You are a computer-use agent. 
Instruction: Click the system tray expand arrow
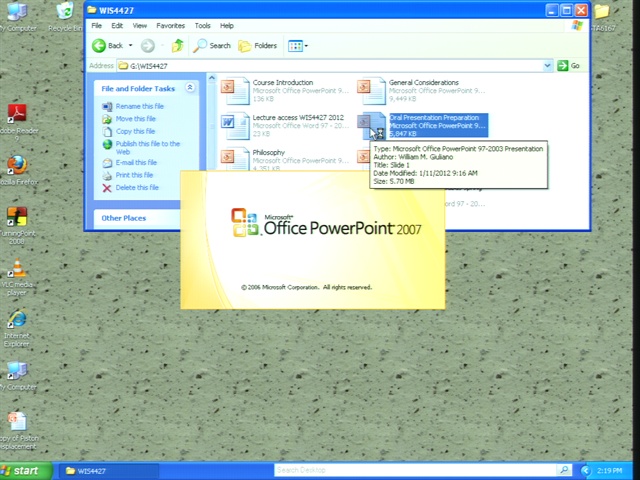coord(586,471)
